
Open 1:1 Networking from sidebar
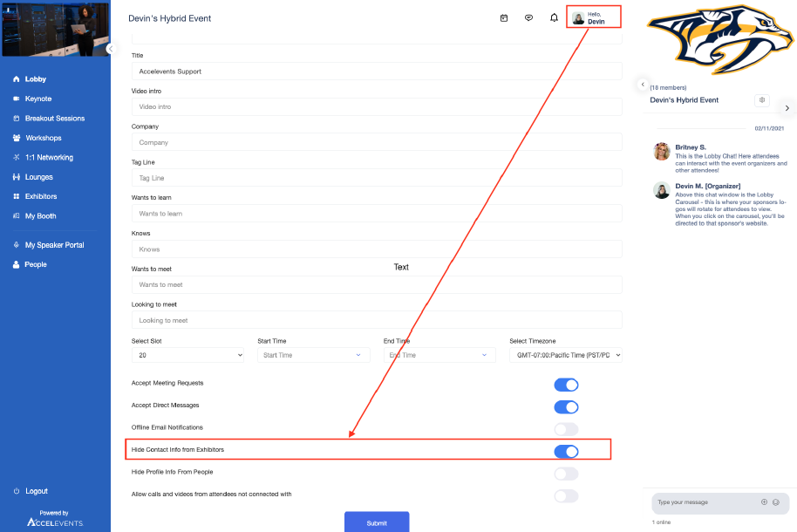(49, 158)
